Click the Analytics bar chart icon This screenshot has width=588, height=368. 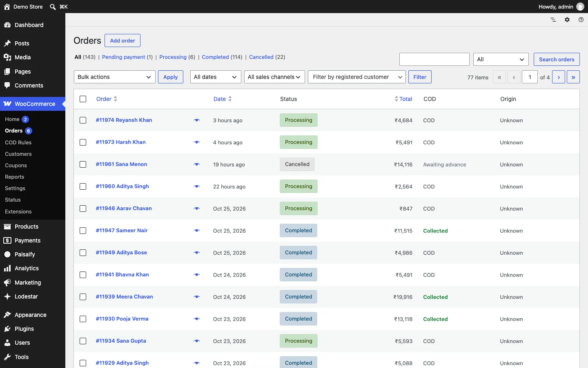coord(7,268)
